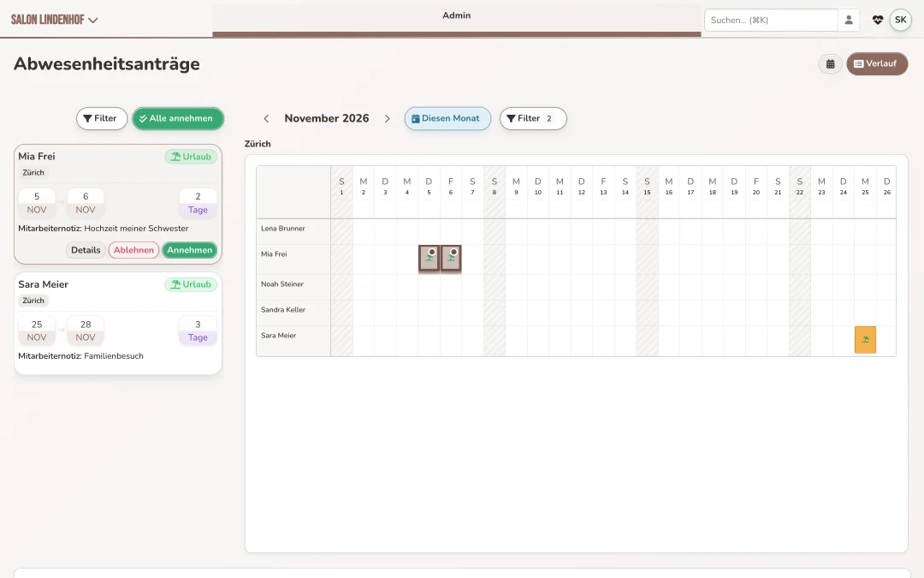Click the Hochzeit meiner Schwester note

(137, 229)
